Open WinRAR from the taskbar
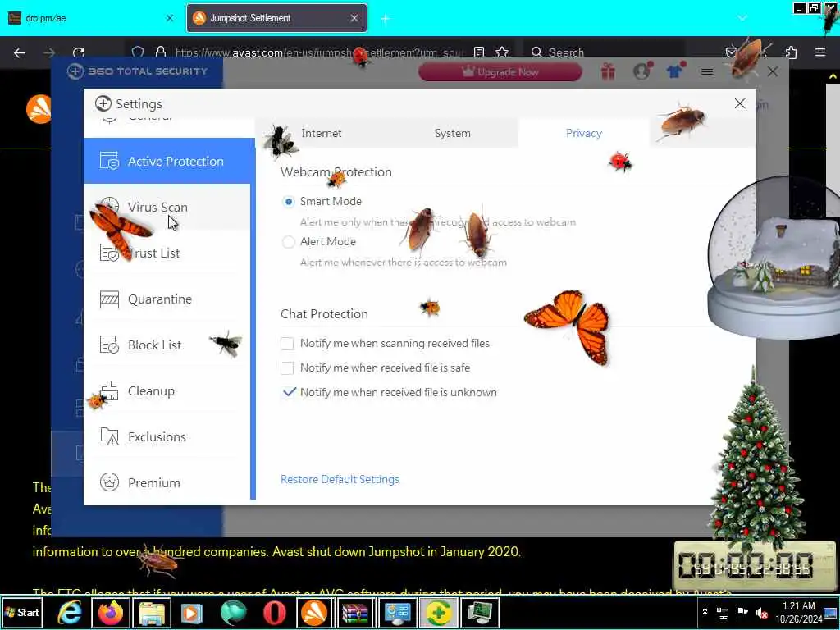This screenshot has width=840, height=630. (356, 612)
